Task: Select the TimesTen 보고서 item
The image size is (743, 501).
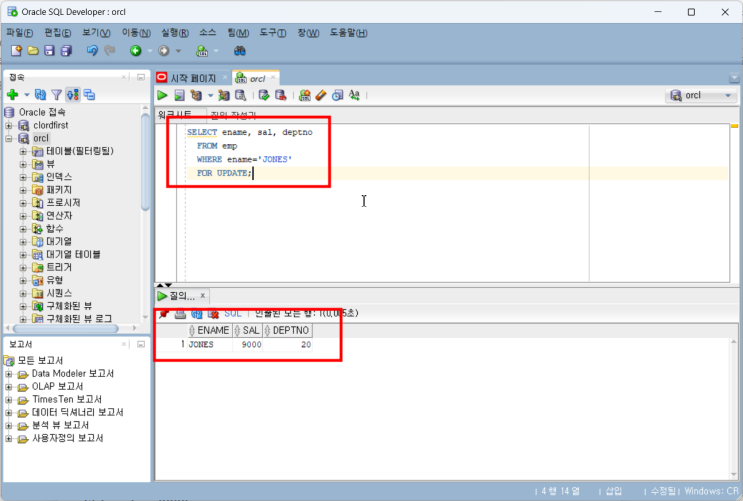Action: [67, 400]
